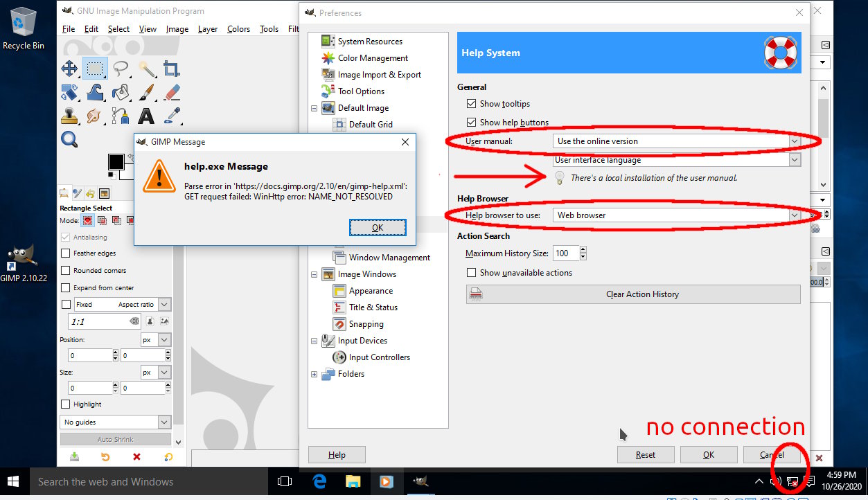Click the Subtract from selection mode icon
This screenshot has height=500, width=868.
tap(116, 220)
